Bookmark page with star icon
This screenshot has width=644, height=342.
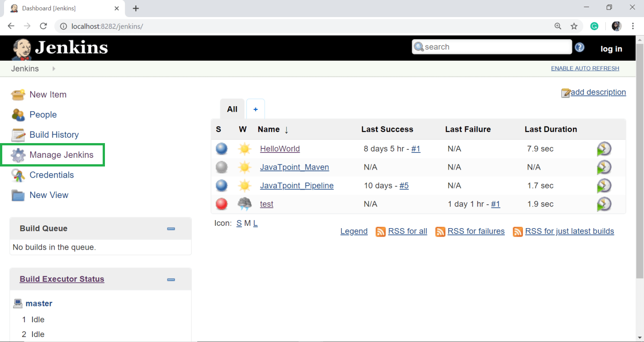(574, 26)
